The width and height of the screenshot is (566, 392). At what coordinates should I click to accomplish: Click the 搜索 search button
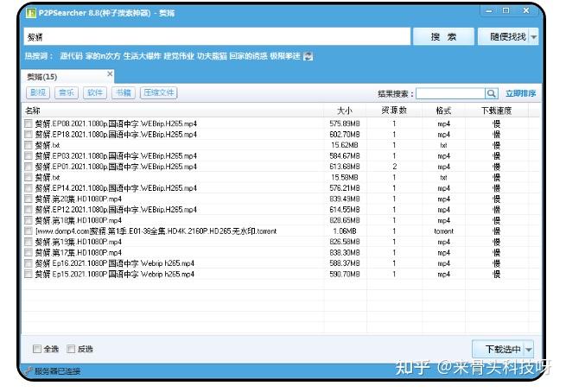[x=443, y=37]
